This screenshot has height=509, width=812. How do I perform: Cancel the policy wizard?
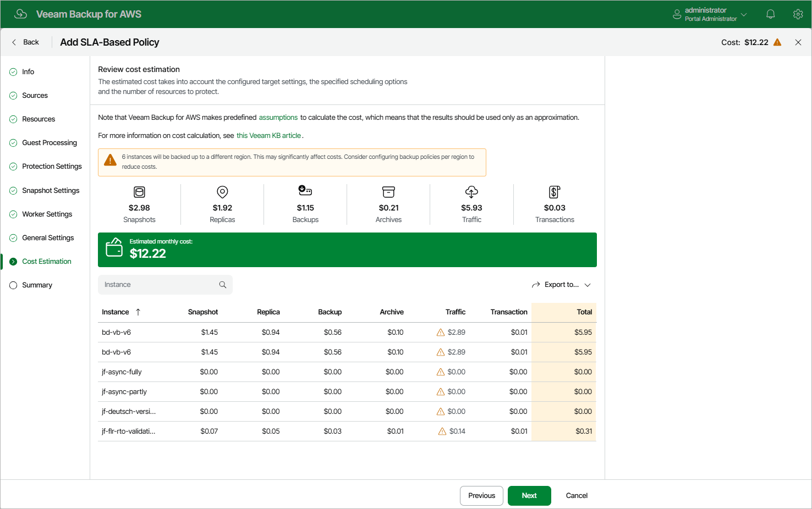click(x=577, y=496)
